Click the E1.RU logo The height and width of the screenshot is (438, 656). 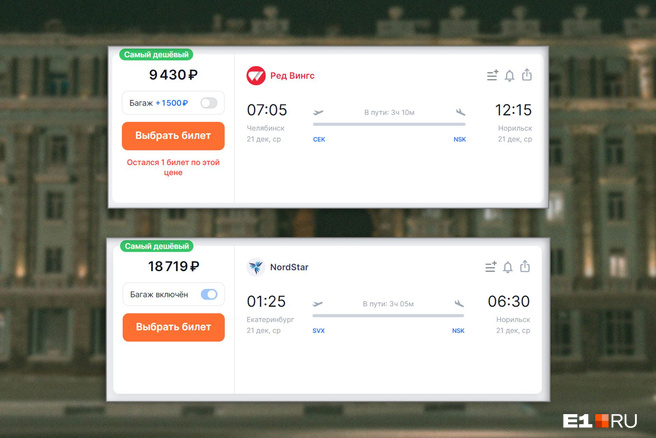[x=598, y=421]
